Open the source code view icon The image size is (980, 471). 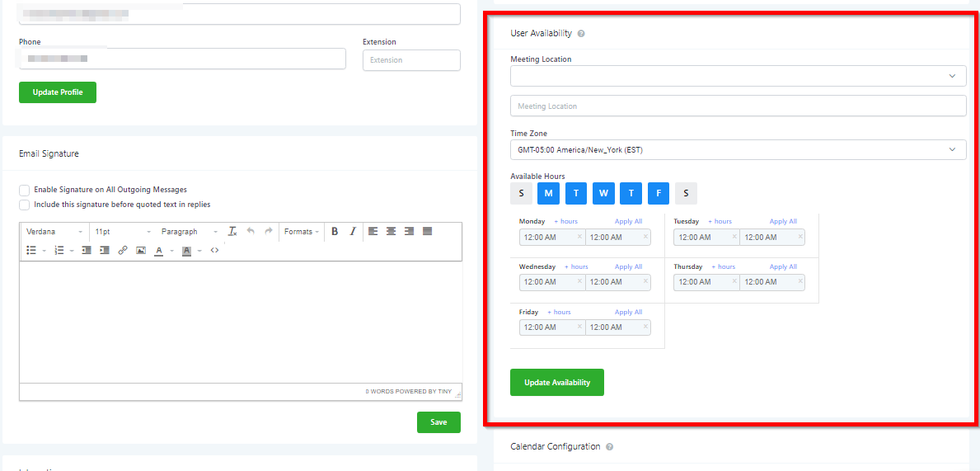[214, 250]
